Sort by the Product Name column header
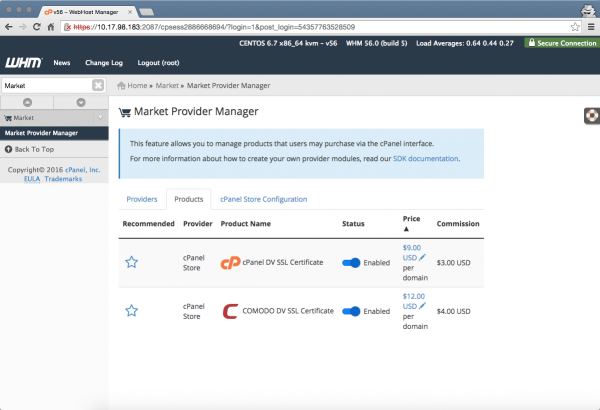This screenshot has width=600, height=410. (x=246, y=224)
